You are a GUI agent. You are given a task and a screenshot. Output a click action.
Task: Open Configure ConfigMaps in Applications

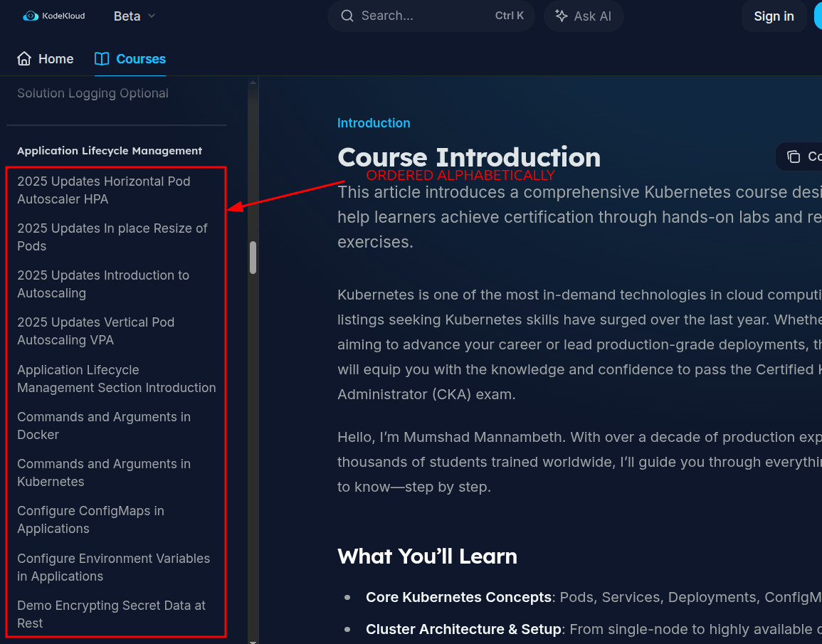click(x=90, y=519)
